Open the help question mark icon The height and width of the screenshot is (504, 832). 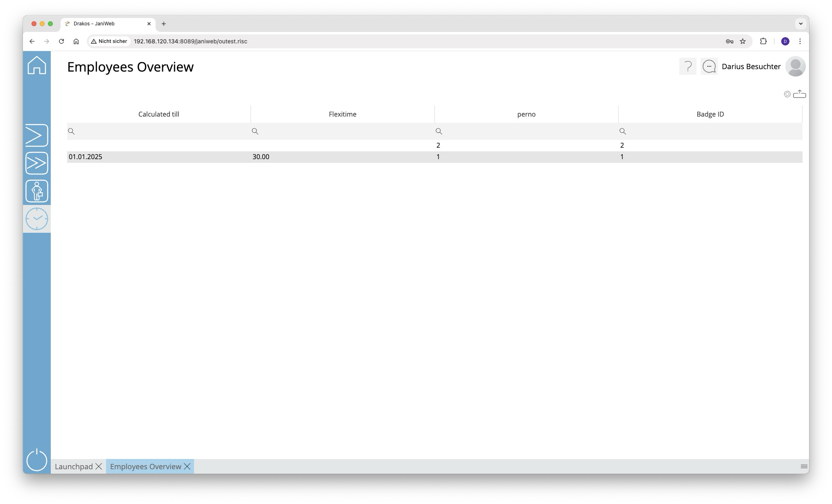688,66
